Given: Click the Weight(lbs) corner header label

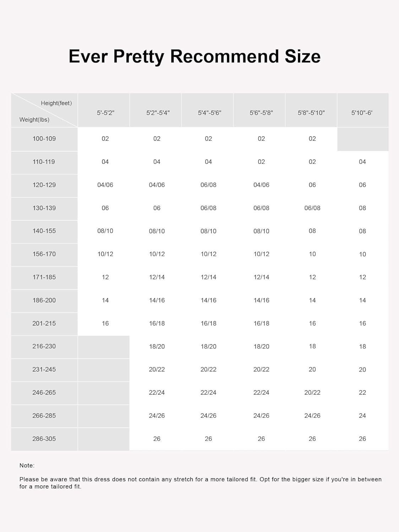Looking at the screenshot, I should tap(34, 120).
